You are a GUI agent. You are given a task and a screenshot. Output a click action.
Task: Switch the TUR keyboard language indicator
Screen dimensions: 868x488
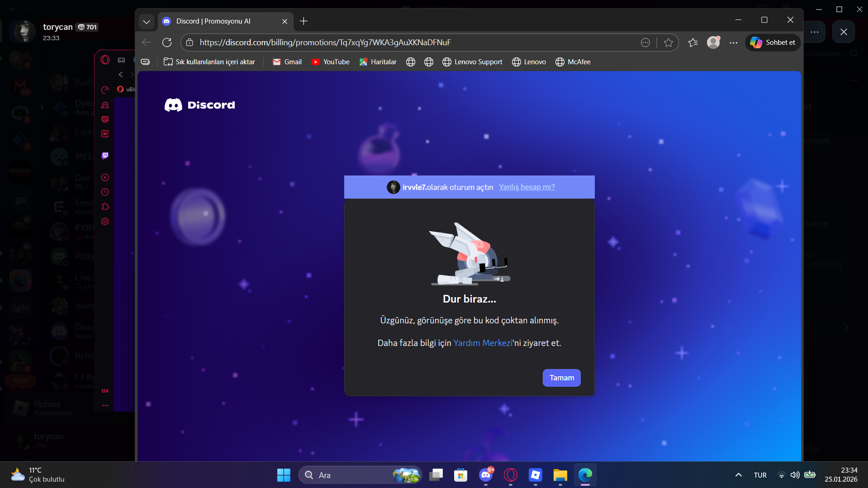click(x=760, y=475)
